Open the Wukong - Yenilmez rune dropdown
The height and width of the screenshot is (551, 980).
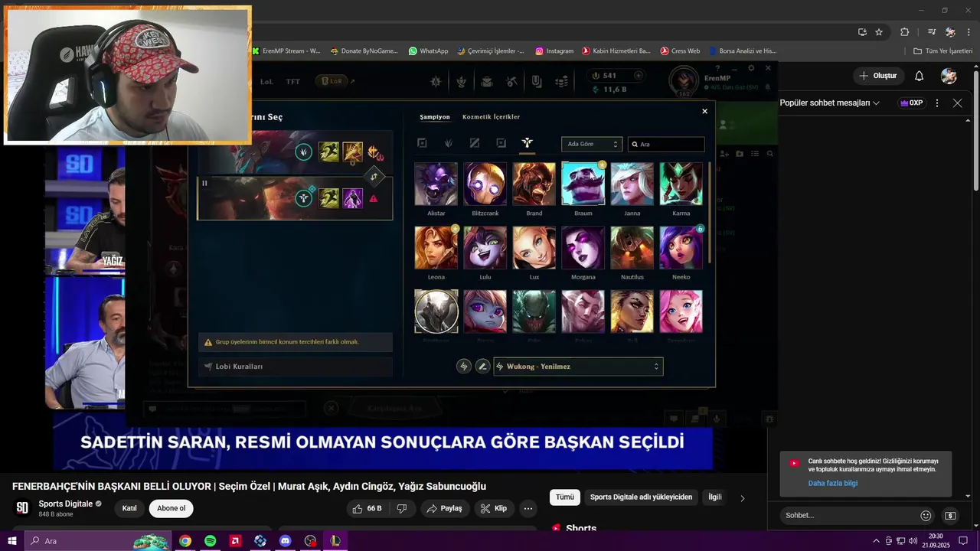(578, 367)
